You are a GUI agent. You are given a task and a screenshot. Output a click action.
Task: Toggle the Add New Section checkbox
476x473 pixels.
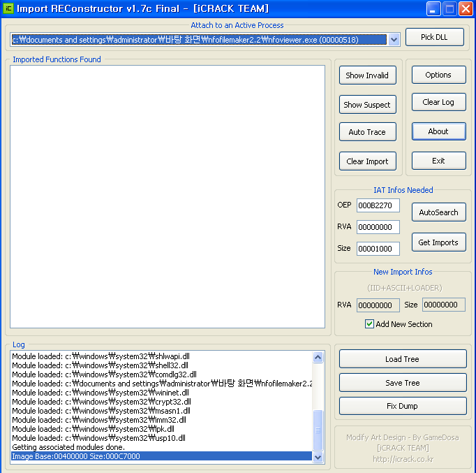369,324
